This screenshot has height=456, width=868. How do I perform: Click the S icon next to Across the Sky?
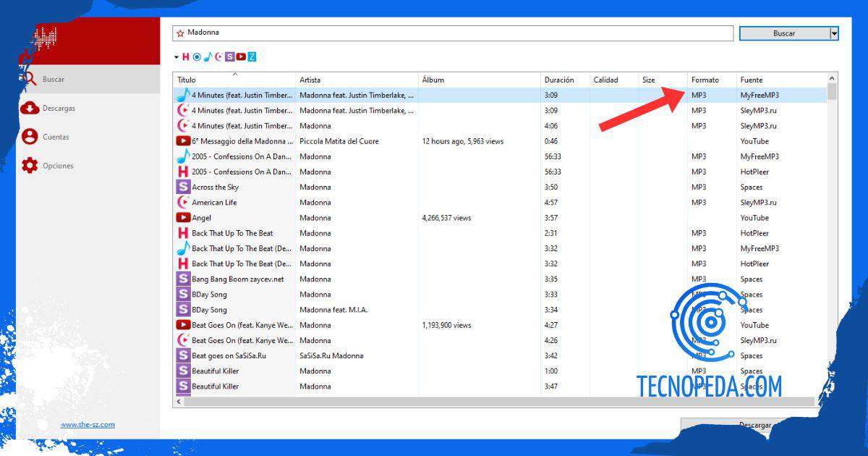coord(183,187)
